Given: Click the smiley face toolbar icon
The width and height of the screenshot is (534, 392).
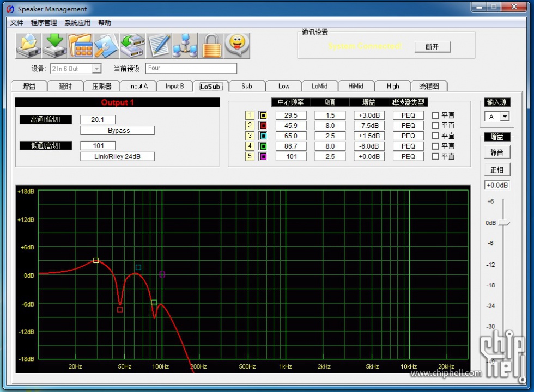Looking at the screenshot, I should pos(237,46).
